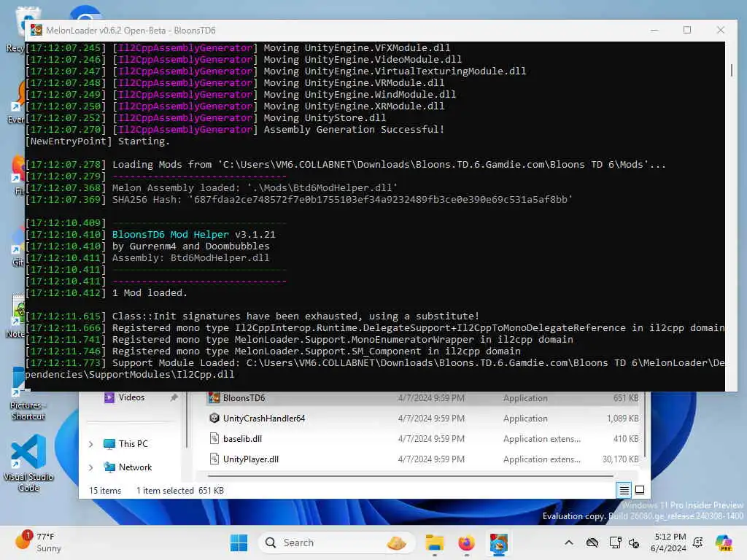Click the Explorer horizontal scrollbar

(x=410, y=475)
